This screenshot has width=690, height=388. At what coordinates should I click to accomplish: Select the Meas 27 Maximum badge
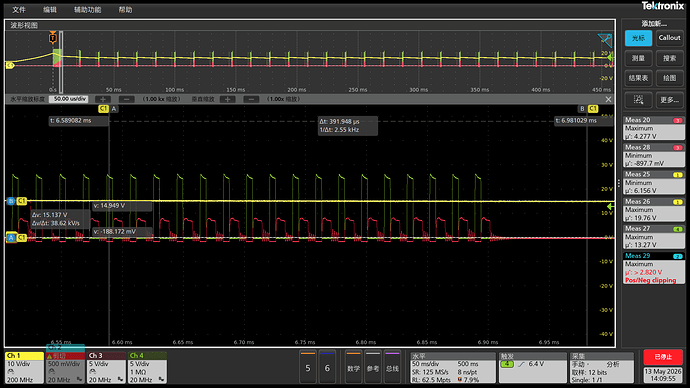tap(653, 237)
